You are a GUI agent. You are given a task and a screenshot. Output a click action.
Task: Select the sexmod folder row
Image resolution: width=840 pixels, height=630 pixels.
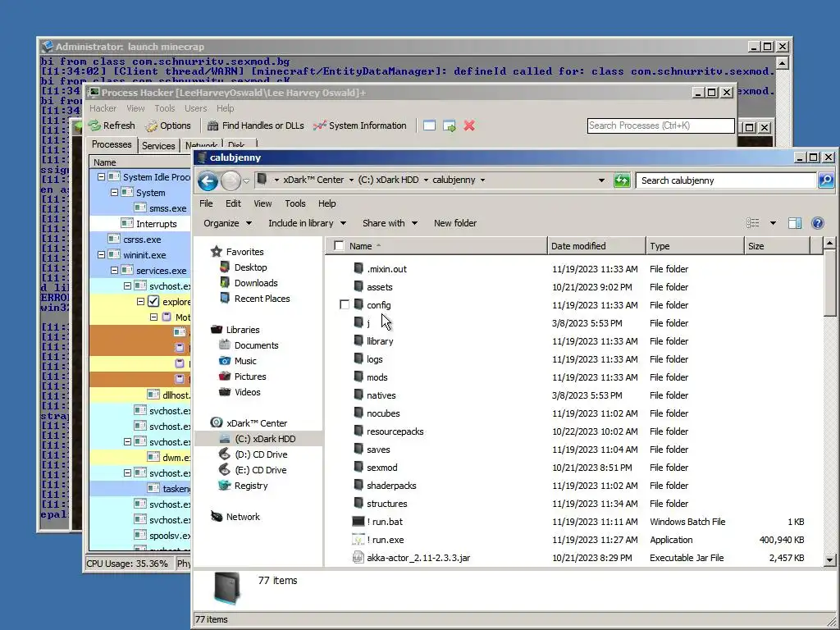573,467
